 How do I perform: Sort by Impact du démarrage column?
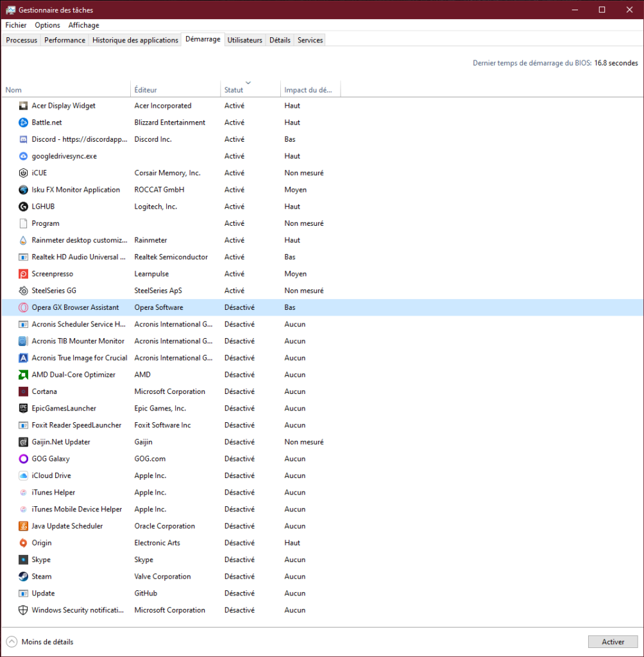[310, 90]
